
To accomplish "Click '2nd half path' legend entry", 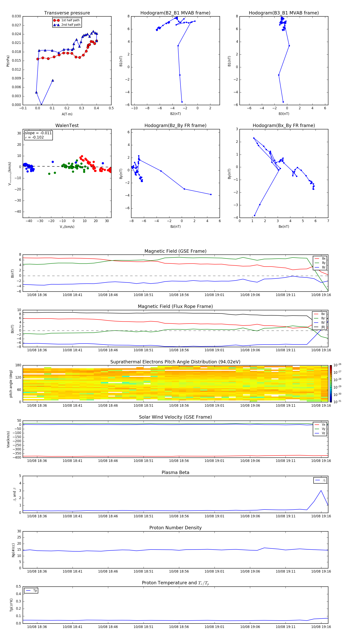I will coord(67,25).
